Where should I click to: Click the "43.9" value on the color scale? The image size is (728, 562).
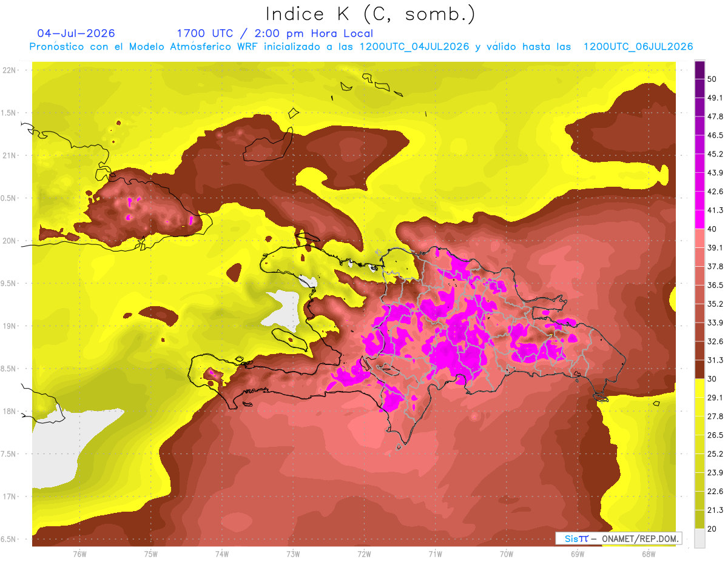tap(715, 173)
